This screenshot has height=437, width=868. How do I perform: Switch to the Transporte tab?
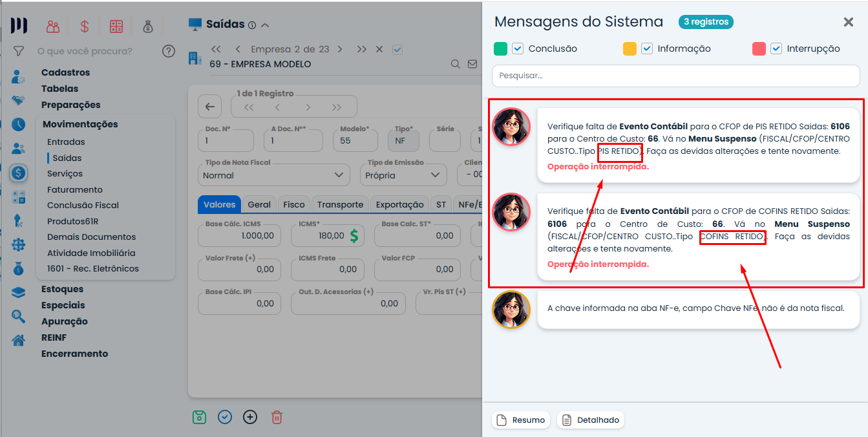point(340,204)
